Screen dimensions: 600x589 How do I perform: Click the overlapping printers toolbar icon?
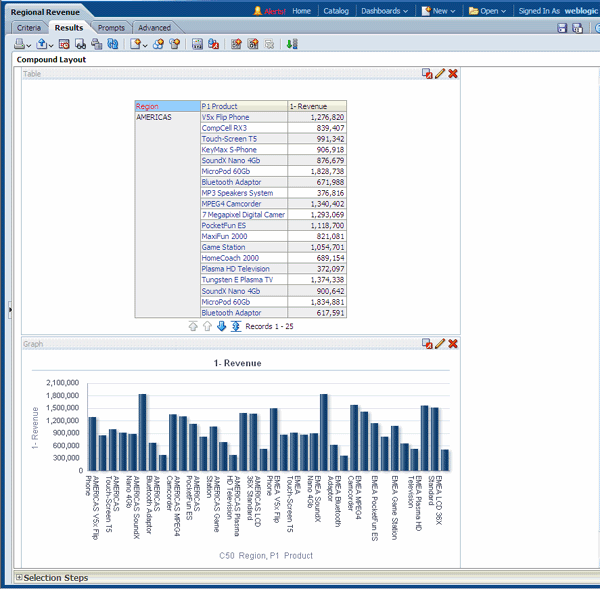(x=96, y=44)
